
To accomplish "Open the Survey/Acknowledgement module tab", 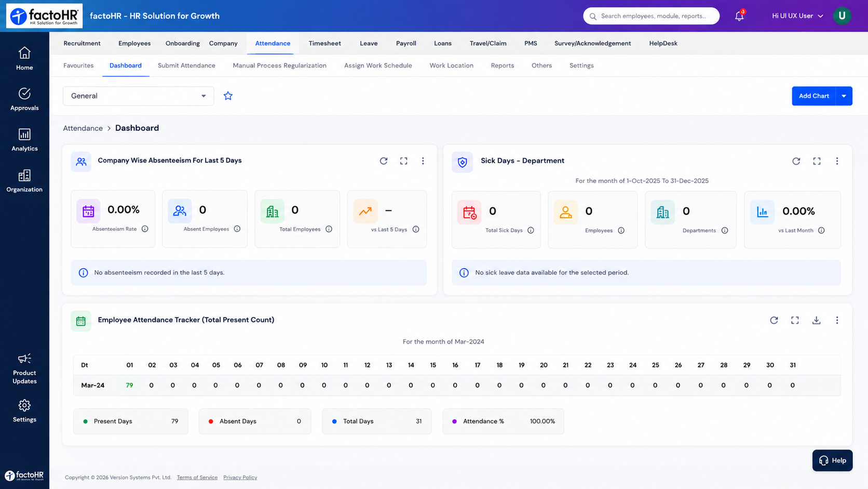I will (592, 43).
